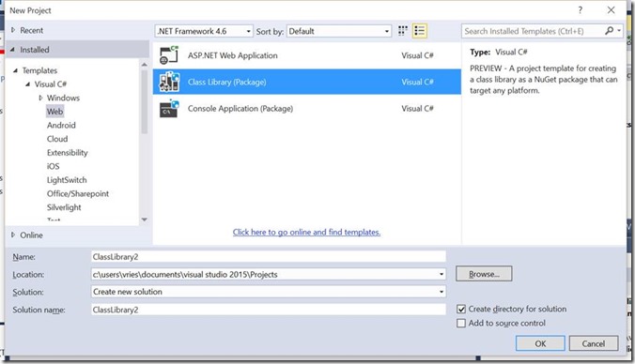Click the template tree scroll down arrow
The width and height of the screenshot is (635, 364).
144,220
